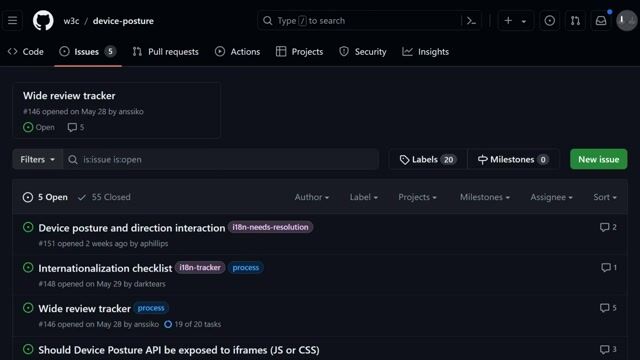Click open-status icon of Wide review tracker row
The width and height of the screenshot is (640, 360).
pos(28,308)
